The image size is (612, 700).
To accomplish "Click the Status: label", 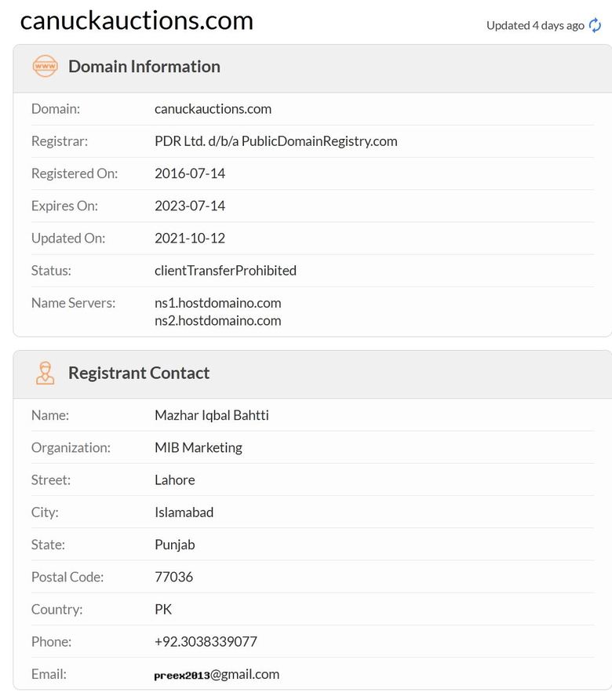I will (51, 271).
